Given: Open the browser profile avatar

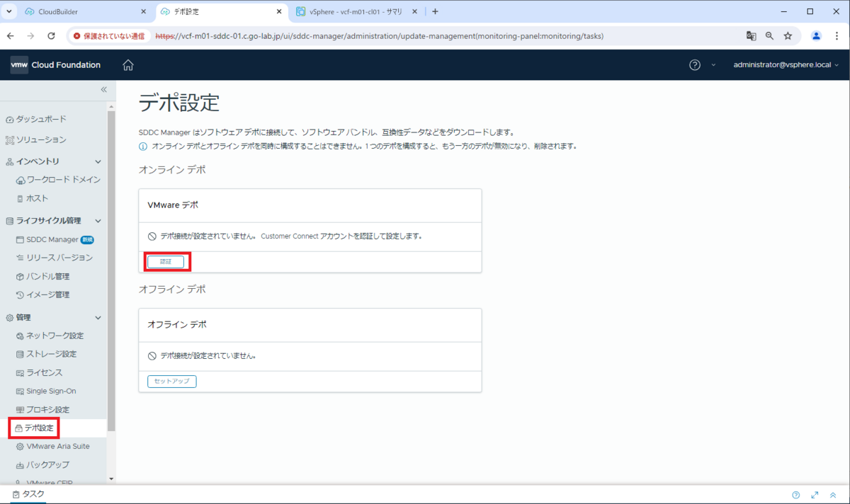Looking at the screenshot, I should pyautogui.click(x=816, y=35).
